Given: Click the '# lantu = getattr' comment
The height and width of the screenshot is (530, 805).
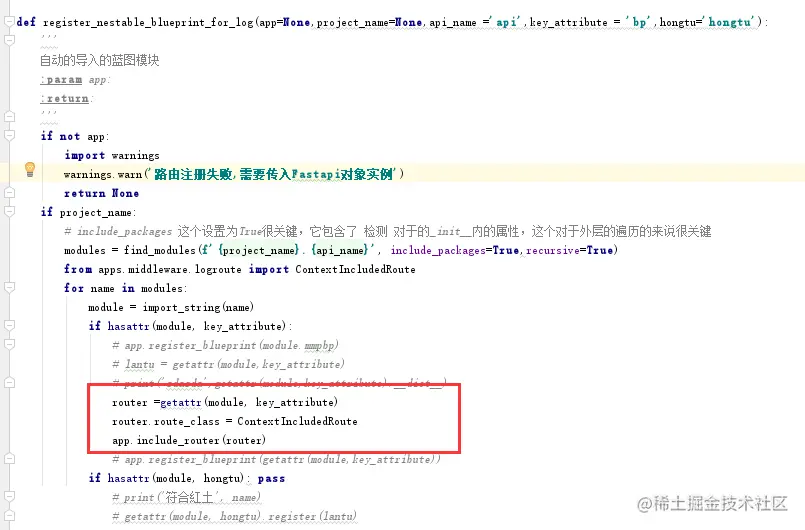Looking at the screenshot, I should (228, 364).
